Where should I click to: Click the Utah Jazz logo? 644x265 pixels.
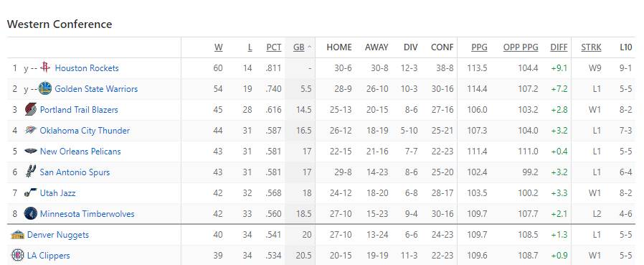pyautogui.click(x=31, y=192)
